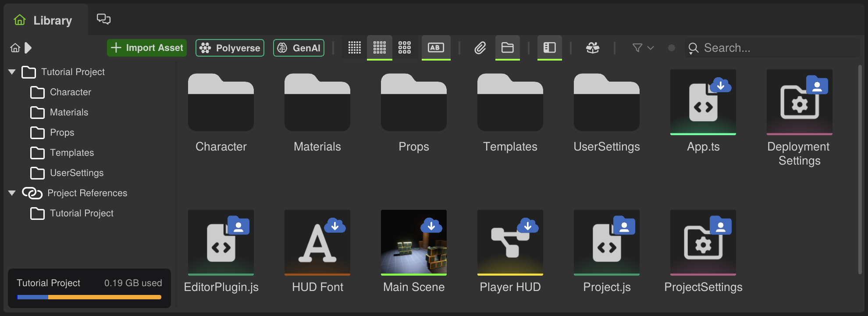Screen dimensions: 868x316
Task: Open the Player HUD asset icon
Action: tap(510, 243)
